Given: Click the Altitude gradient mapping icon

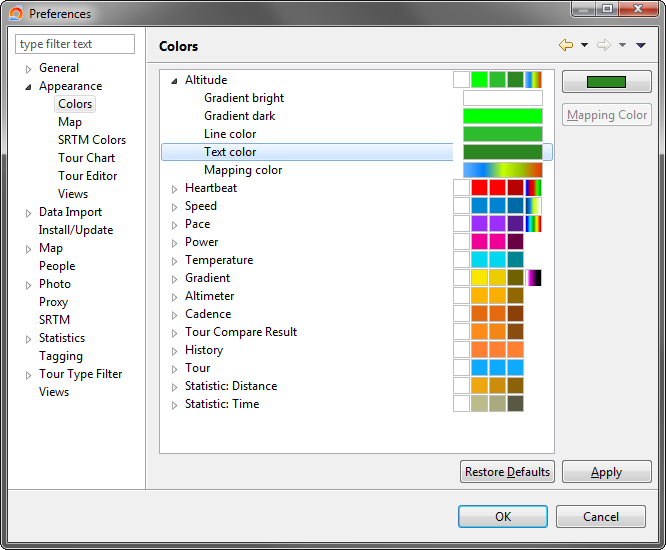Looking at the screenshot, I should pos(533,80).
